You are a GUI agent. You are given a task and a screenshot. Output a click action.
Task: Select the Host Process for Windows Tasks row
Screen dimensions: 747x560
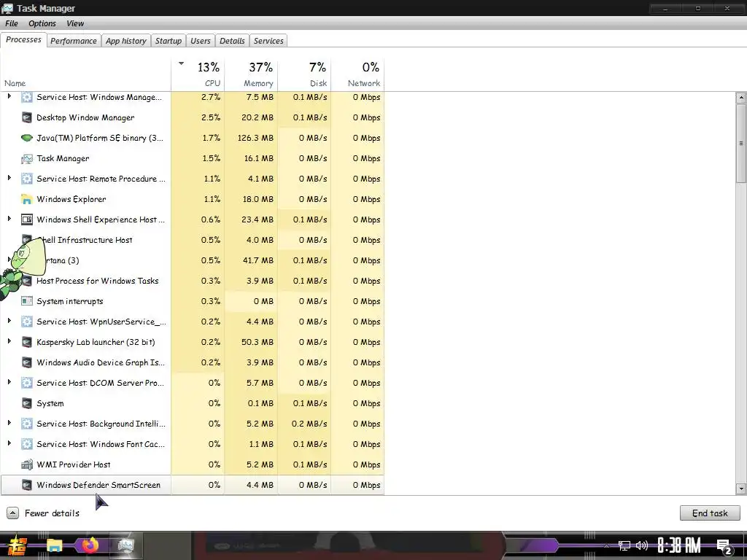192,281
